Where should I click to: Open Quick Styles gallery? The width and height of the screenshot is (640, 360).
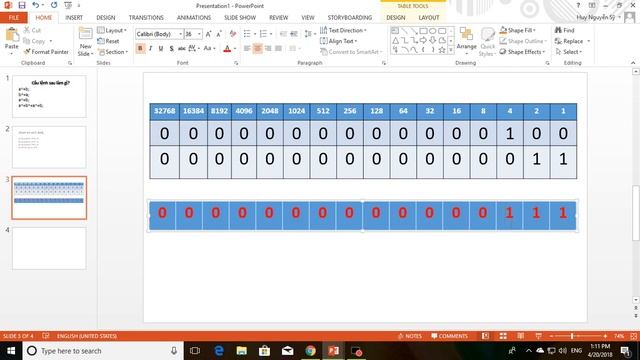click(x=487, y=42)
